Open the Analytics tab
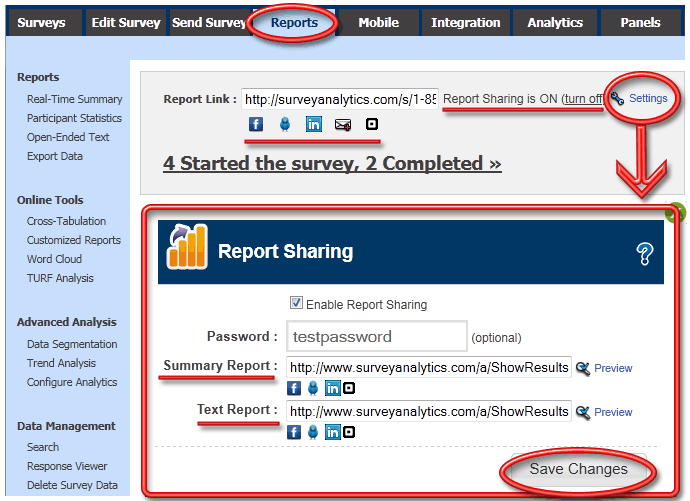This screenshot has width=690, height=501. [x=555, y=22]
